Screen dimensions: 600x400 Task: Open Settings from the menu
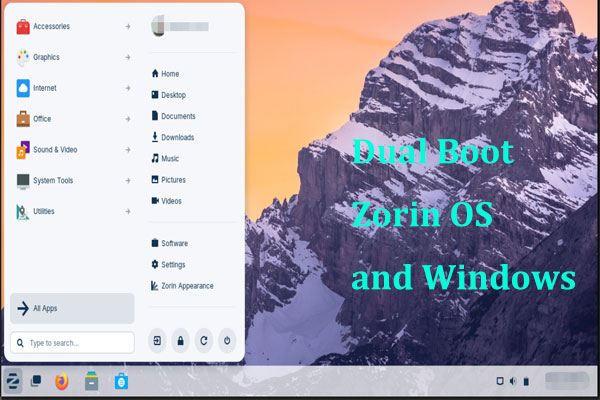[x=168, y=264]
